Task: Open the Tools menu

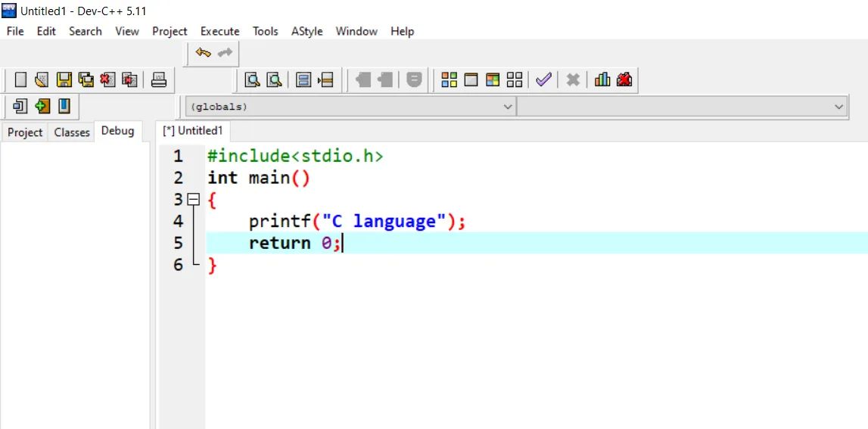Action: pos(265,32)
